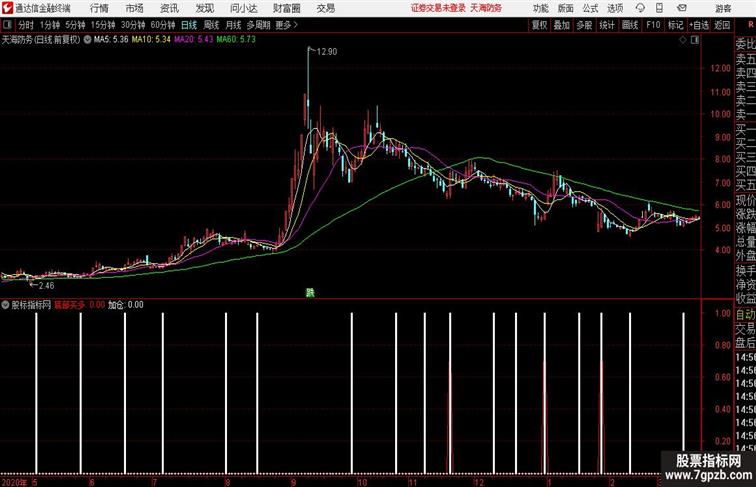Switch to 5分钟 period tab
Image resolution: width=756 pixels, height=487 pixels.
pos(75,25)
